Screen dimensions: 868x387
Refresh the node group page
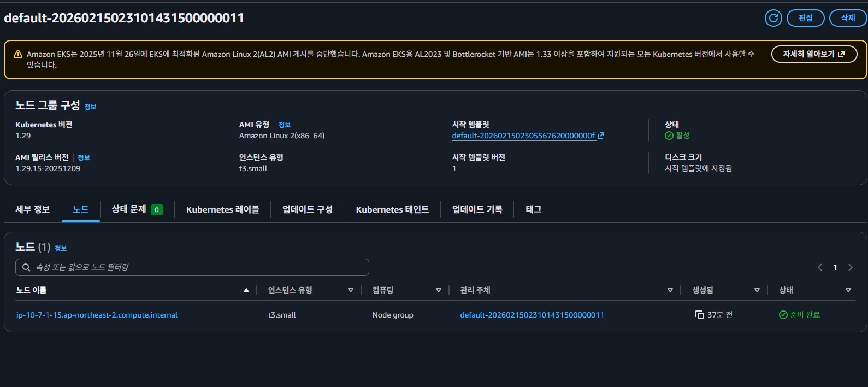773,18
